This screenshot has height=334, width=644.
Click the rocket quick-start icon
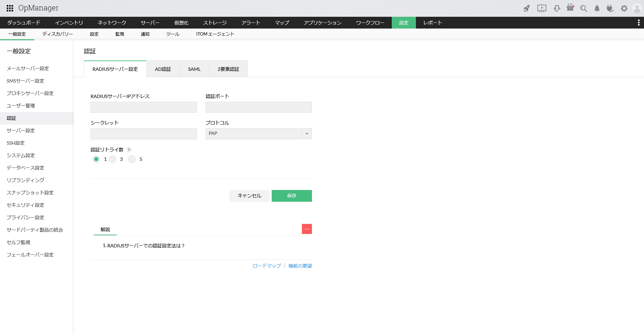point(527,8)
